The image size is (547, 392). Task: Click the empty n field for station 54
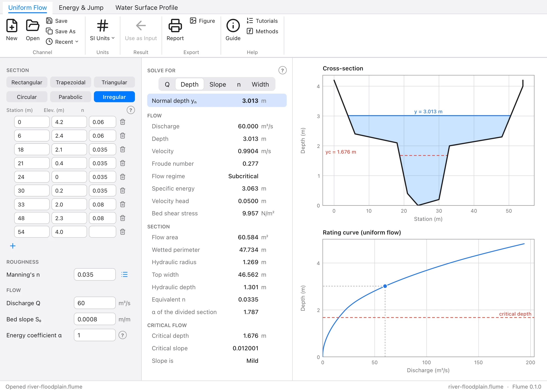[x=102, y=232]
